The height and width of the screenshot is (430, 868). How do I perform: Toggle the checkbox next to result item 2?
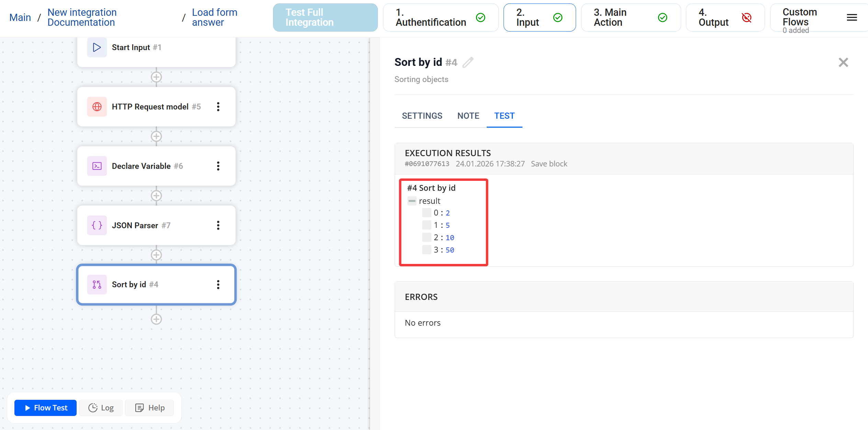coord(426,237)
